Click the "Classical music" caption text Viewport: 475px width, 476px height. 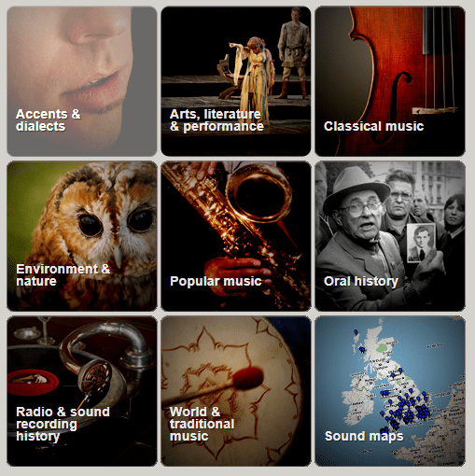(373, 126)
